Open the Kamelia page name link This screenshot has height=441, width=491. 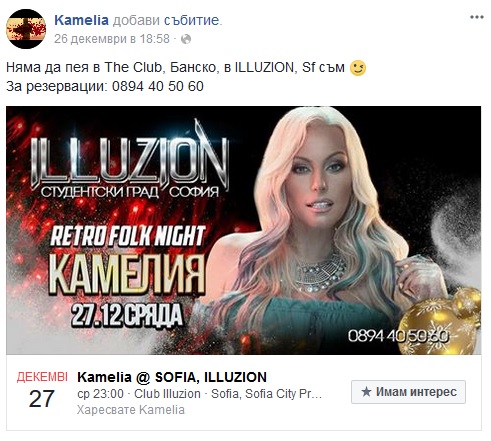[81, 20]
